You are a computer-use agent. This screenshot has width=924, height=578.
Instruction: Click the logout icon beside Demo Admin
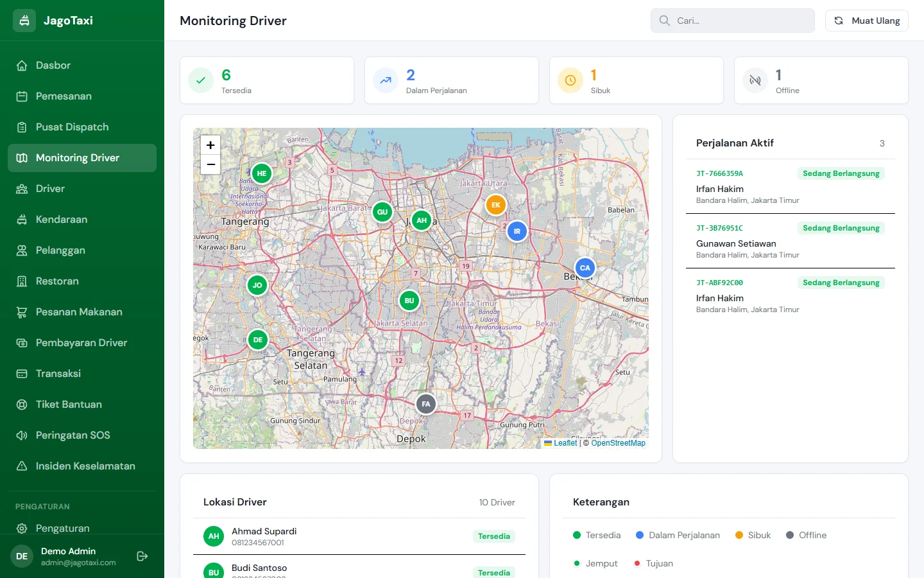pos(142,556)
